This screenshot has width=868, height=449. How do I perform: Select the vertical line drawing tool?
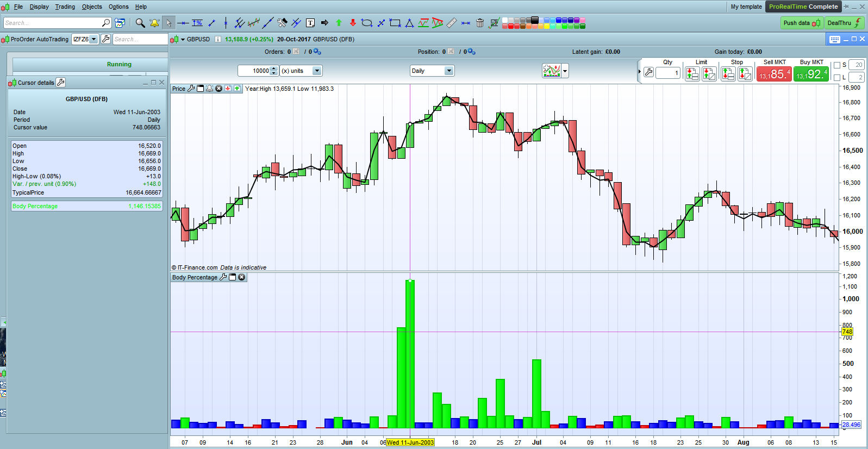coord(226,23)
